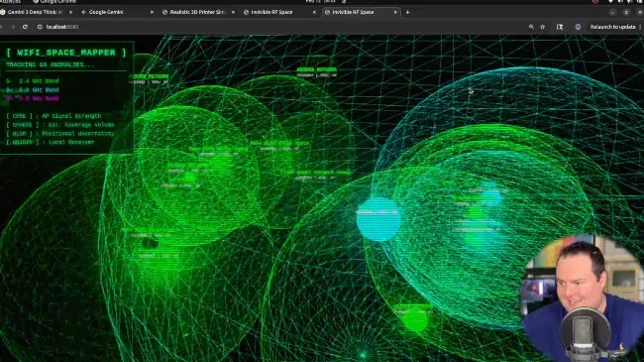Click the presenter webcam overlay
Image resolution: width=644 pixels, height=362 pixels.
coord(584,300)
